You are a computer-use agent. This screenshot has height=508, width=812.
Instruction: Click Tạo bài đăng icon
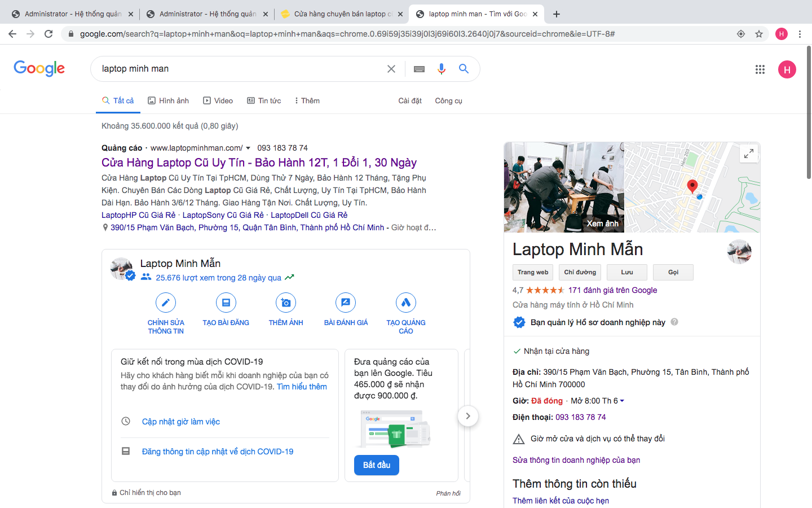click(x=226, y=303)
